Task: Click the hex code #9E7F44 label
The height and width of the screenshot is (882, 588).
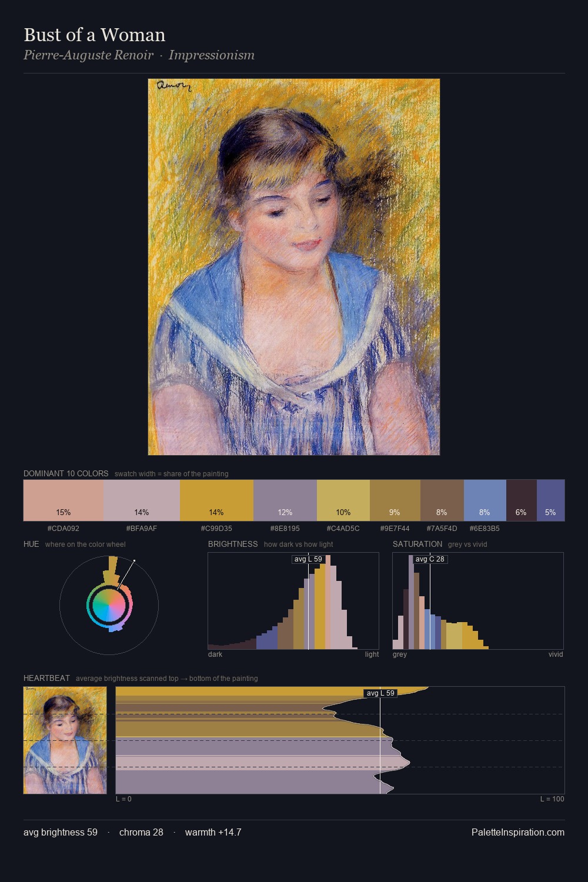Action: pyautogui.click(x=395, y=529)
